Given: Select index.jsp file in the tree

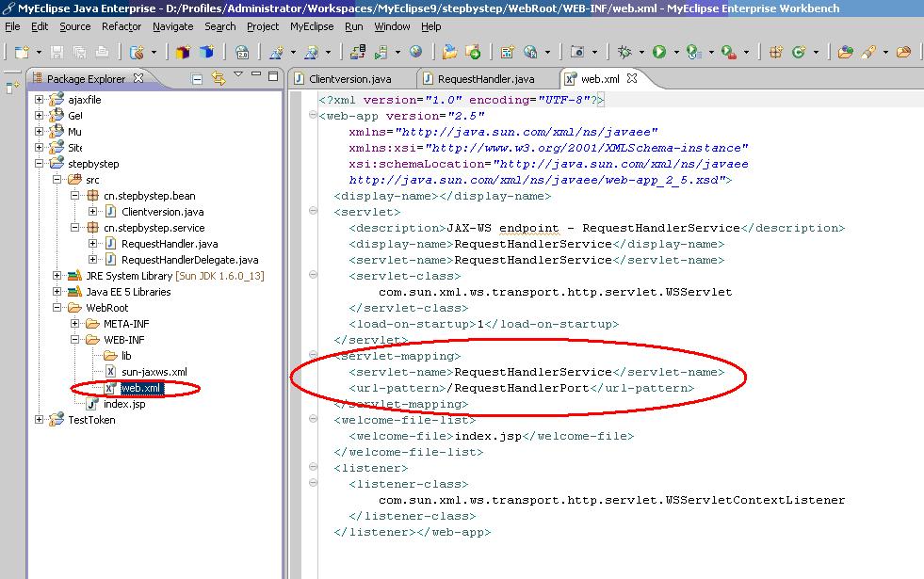Looking at the screenshot, I should pyautogui.click(x=123, y=404).
